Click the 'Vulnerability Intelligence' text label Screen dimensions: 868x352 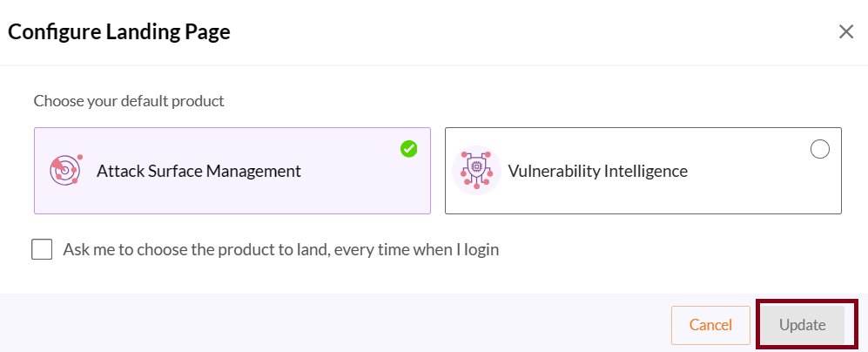[597, 171]
